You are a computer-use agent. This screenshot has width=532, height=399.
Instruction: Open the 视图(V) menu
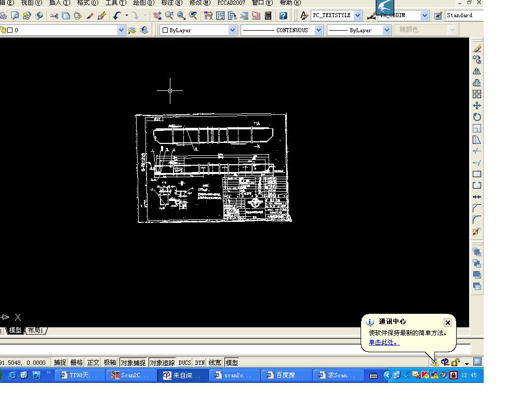32,3
